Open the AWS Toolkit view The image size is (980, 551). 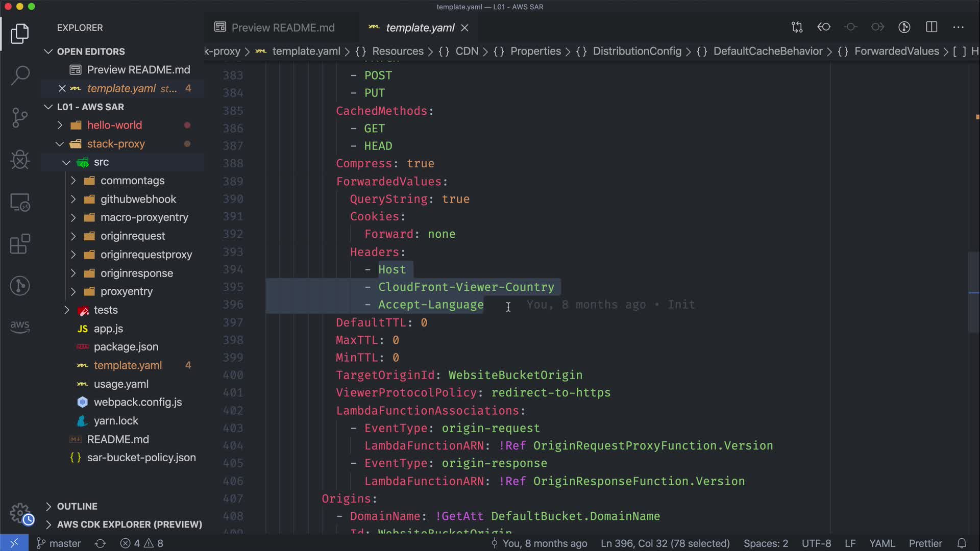[x=20, y=327]
